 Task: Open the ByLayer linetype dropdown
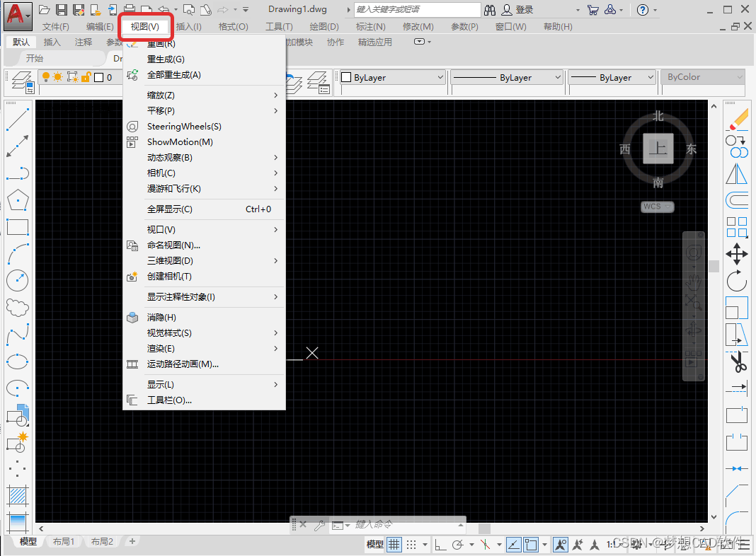(507, 78)
